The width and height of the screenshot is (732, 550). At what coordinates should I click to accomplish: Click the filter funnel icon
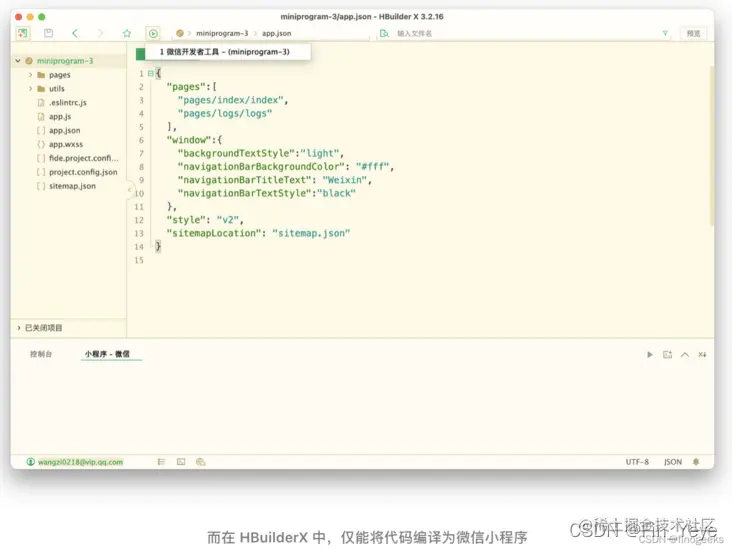coord(665,33)
